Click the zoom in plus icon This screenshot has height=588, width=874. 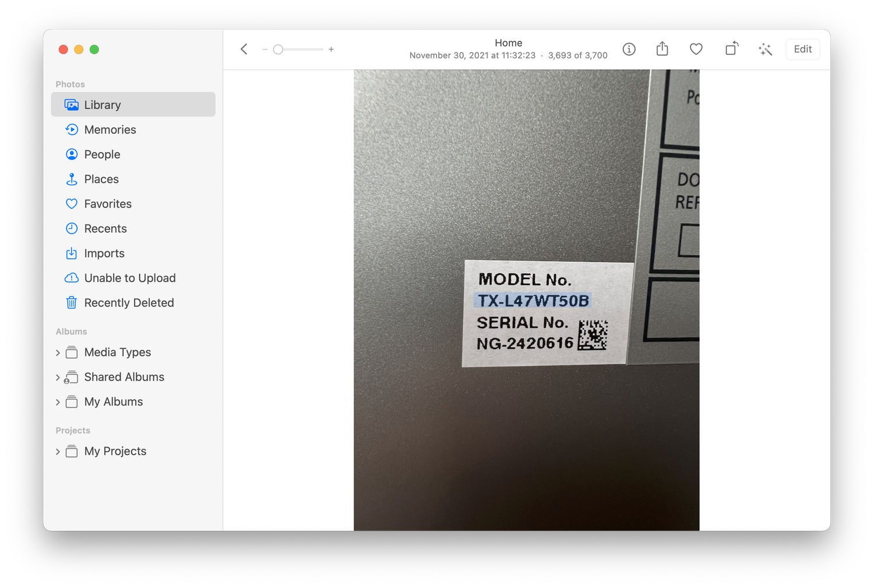[331, 50]
